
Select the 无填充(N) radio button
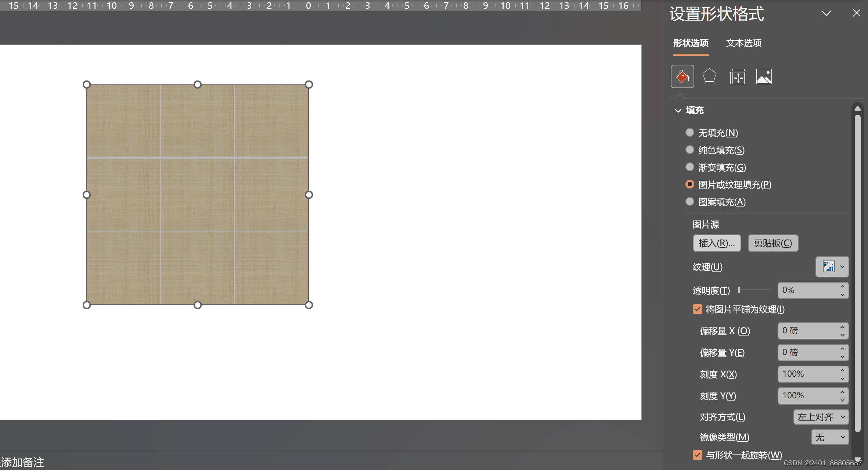click(689, 132)
